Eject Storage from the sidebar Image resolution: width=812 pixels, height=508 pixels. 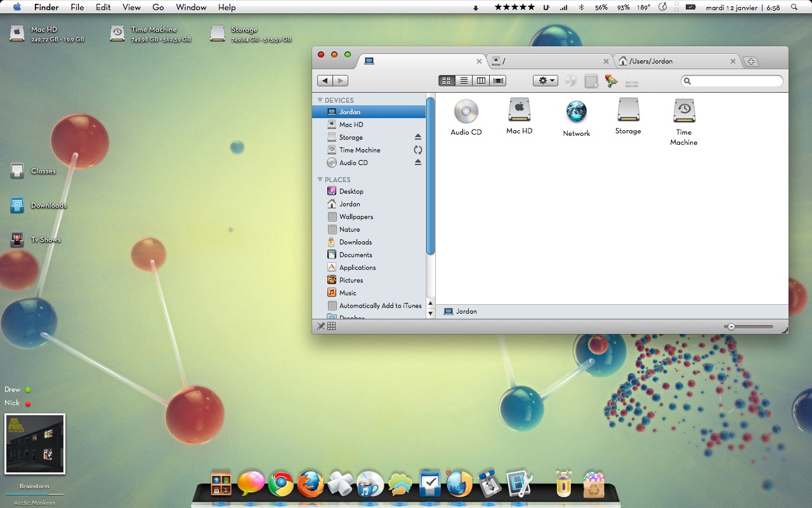[418, 137]
